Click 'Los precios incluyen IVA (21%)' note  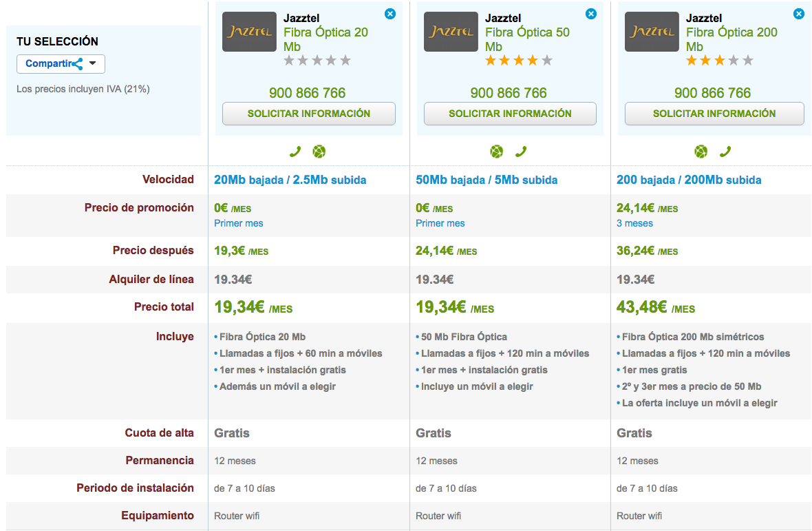point(83,89)
